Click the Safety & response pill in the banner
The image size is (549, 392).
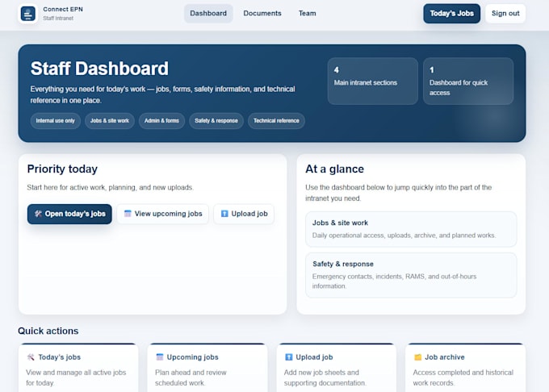pyautogui.click(x=216, y=121)
